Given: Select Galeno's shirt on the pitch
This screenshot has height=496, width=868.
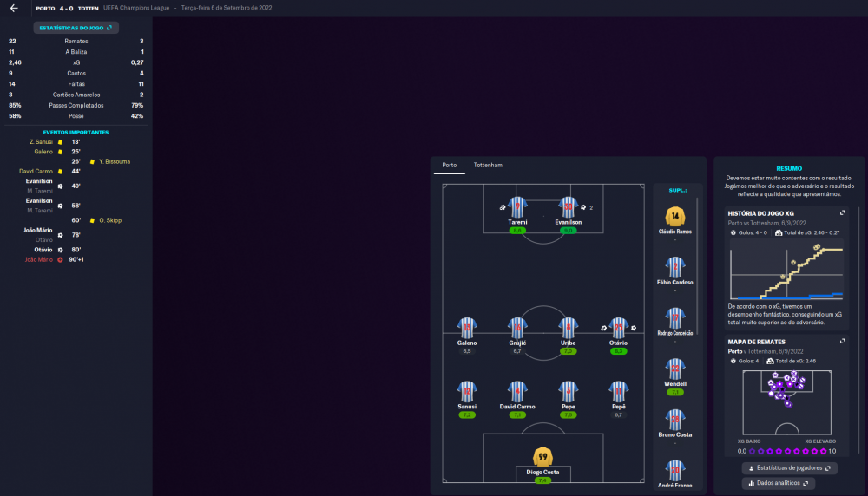Looking at the screenshot, I should (x=467, y=328).
